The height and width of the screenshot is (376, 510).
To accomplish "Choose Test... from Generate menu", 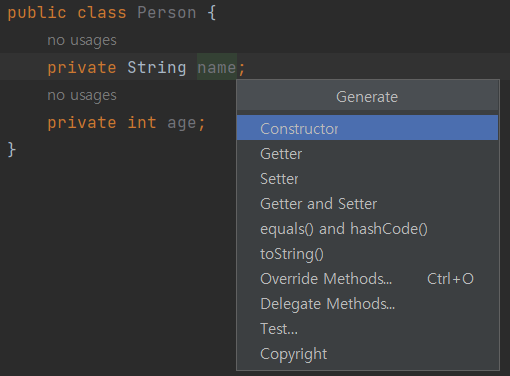I will click(367, 329).
